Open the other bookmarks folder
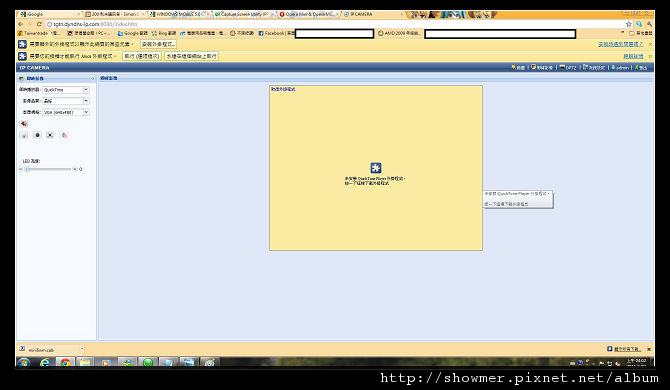The image size is (670, 390). [x=641, y=33]
